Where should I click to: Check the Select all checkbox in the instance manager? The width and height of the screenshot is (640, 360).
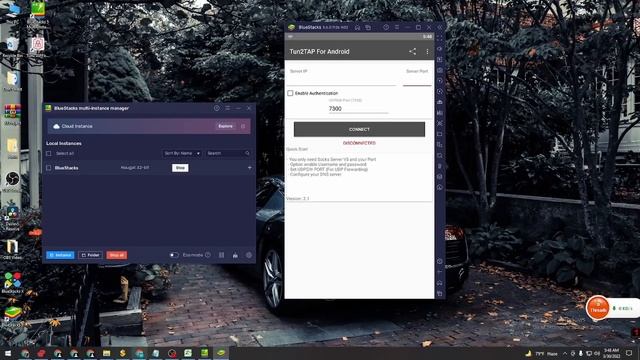point(49,153)
